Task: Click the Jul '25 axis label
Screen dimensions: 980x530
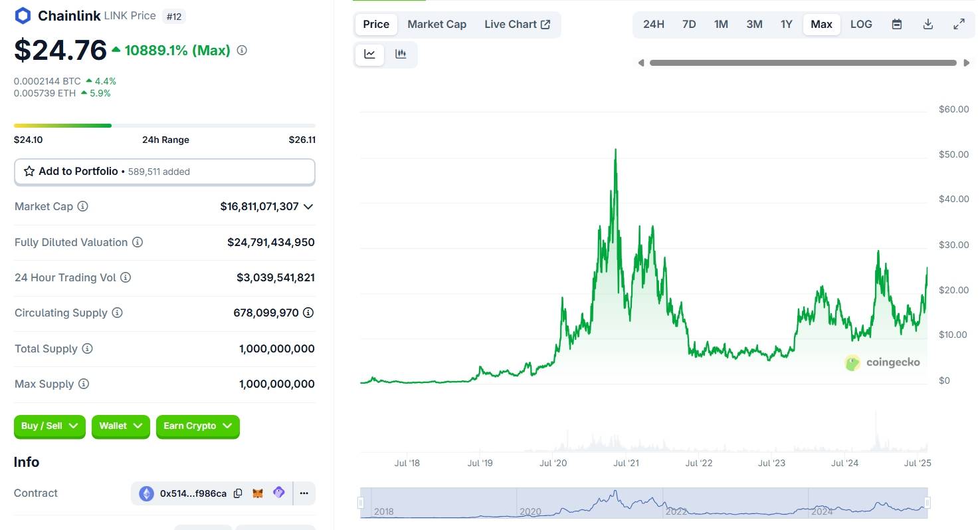Action: click(918, 463)
